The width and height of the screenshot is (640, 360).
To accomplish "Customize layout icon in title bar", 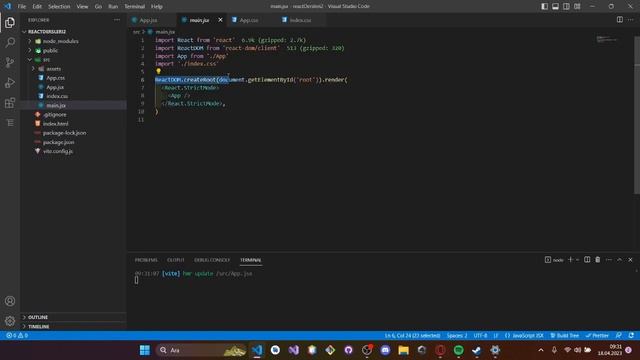I will pyautogui.click(x=577, y=6).
